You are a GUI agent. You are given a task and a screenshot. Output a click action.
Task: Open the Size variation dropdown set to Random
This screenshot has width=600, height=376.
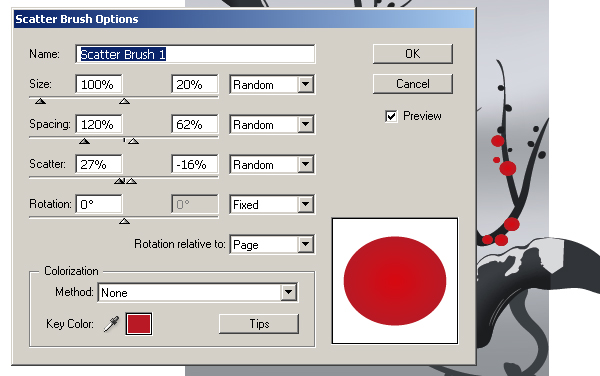tap(272, 85)
